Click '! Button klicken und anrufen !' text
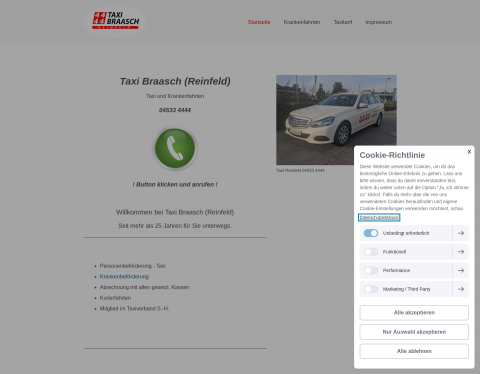 [175, 184]
